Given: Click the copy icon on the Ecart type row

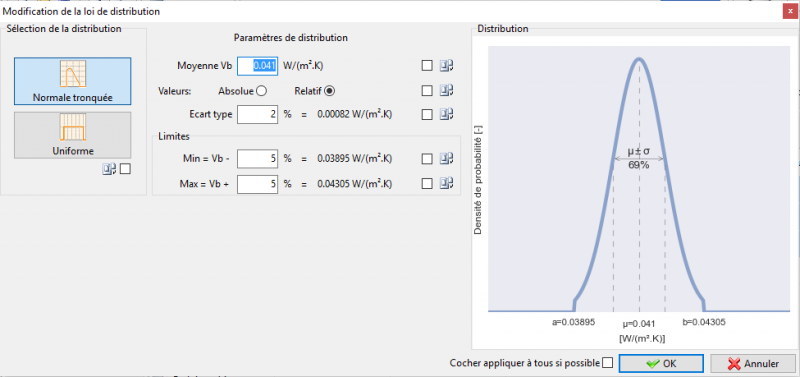Looking at the screenshot, I should point(447,115).
